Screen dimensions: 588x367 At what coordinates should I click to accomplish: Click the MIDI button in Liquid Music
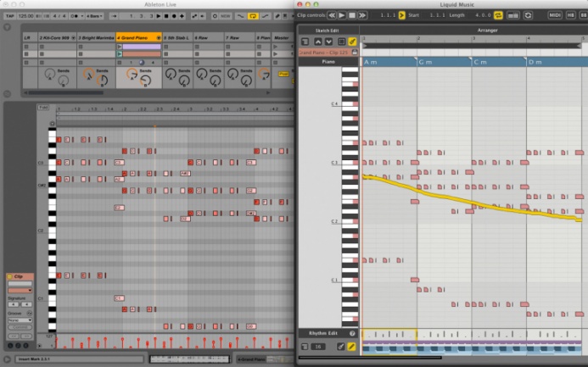(x=555, y=15)
